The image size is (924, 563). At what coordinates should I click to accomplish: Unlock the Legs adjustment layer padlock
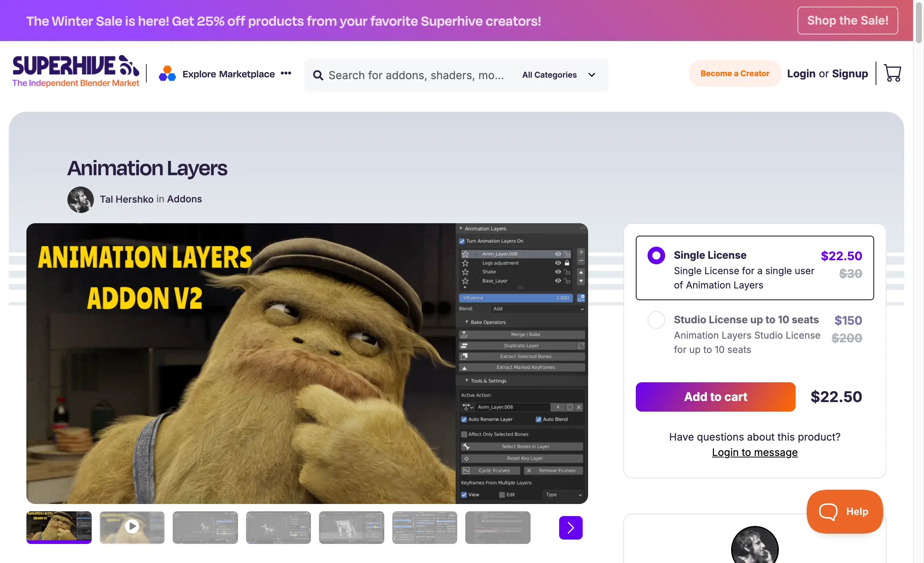click(x=567, y=263)
